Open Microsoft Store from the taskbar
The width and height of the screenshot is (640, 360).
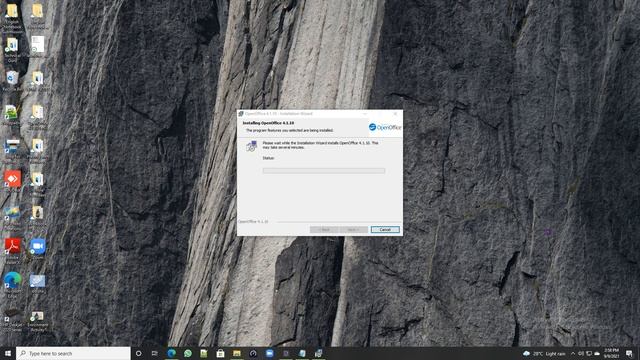220,353
